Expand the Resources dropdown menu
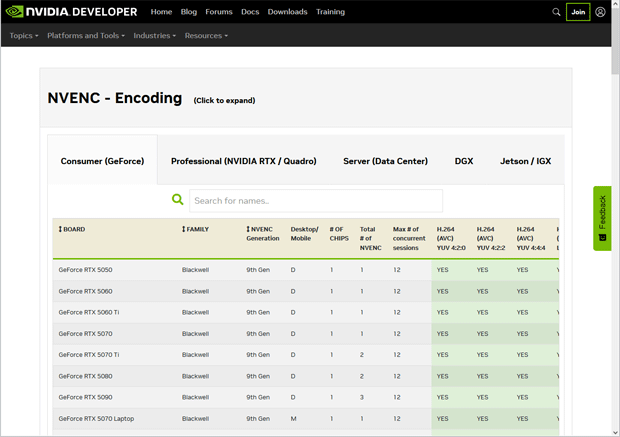 [x=206, y=36]
